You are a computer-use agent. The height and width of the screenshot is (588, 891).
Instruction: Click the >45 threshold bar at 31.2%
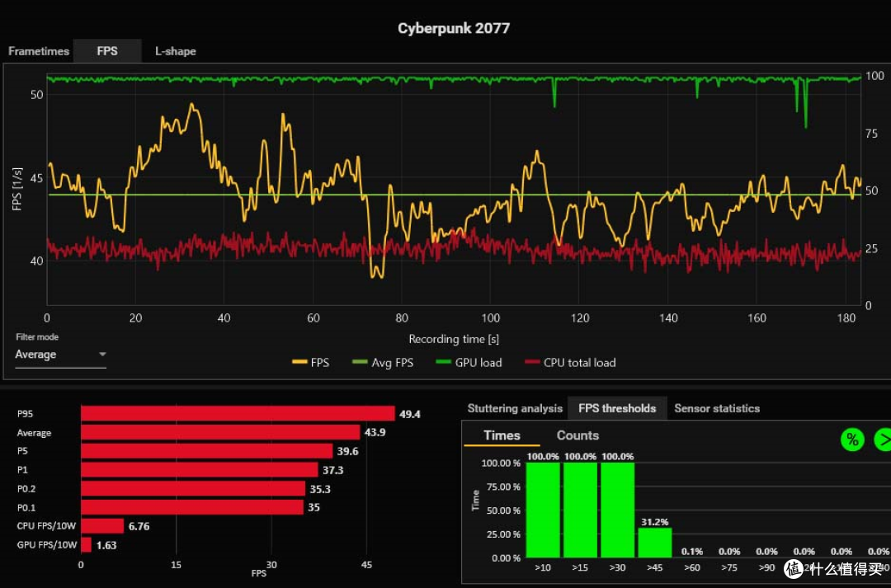click(x=654, y=543)
